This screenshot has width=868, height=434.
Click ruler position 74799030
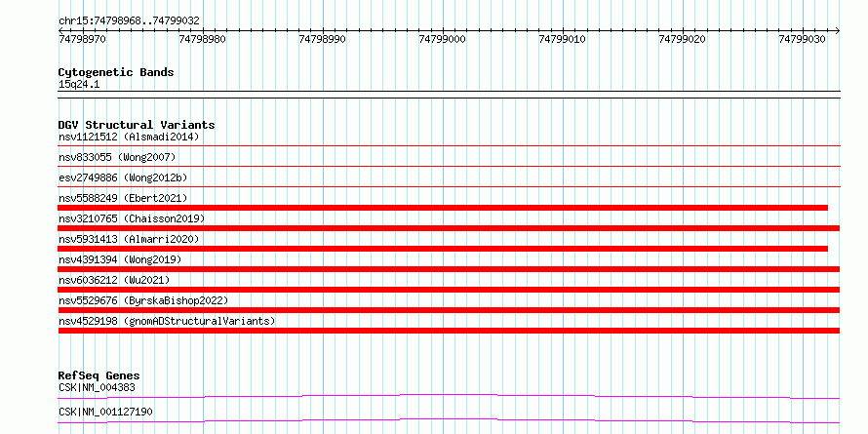pyautogui.click(x=802, y=40)
